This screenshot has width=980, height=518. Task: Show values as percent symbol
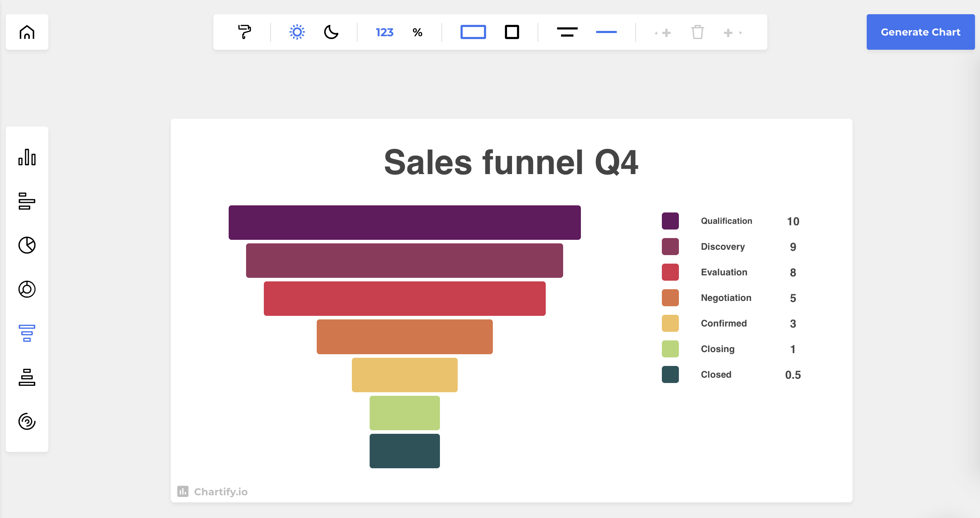(417, 32)
